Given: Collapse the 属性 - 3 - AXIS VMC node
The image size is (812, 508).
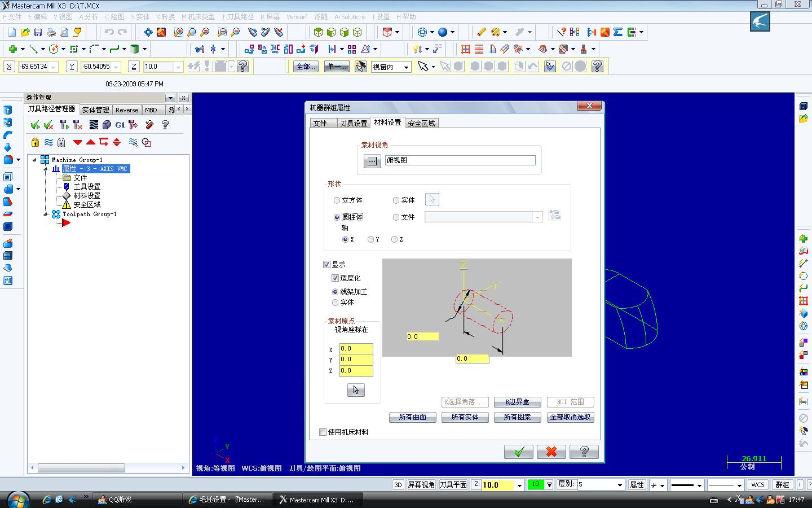Looking at the screenshot, I should [46, 169].
